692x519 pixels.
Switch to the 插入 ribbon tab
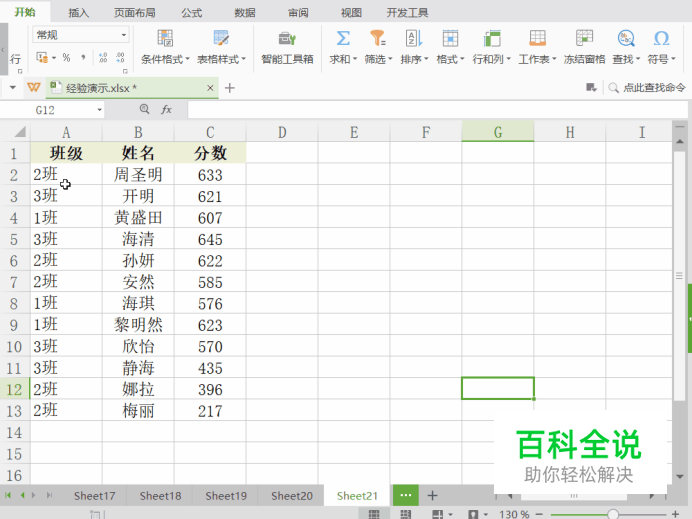click(79, 12)
